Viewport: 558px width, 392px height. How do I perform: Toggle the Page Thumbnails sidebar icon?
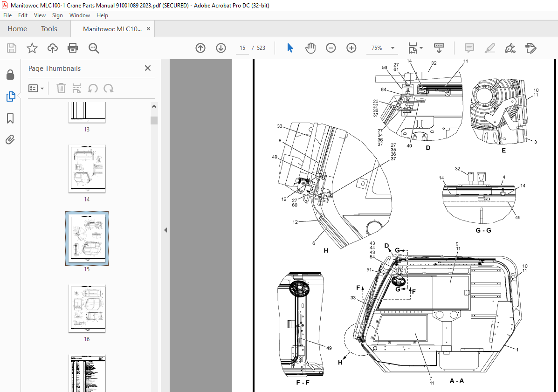coord(10,96)
